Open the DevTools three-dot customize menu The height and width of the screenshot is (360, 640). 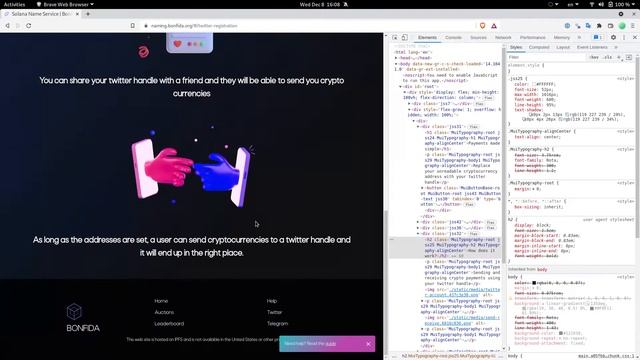pyautogui.click(x=624, y=38)
